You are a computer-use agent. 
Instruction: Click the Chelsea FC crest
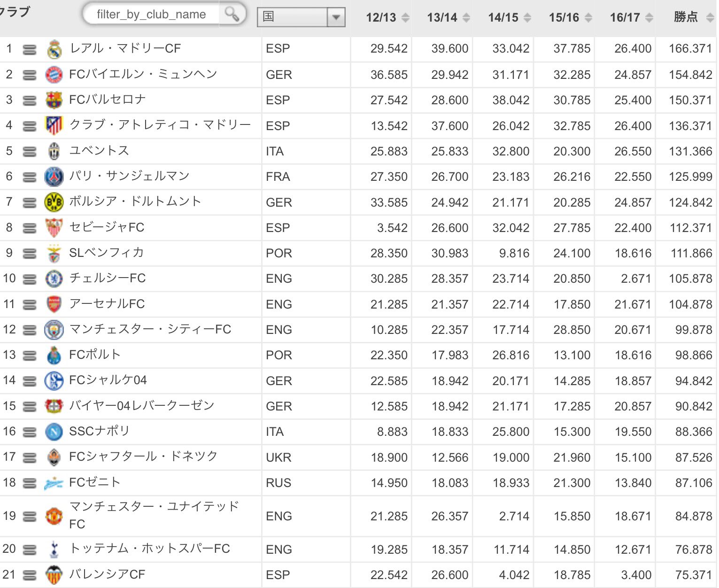point(54,279)
